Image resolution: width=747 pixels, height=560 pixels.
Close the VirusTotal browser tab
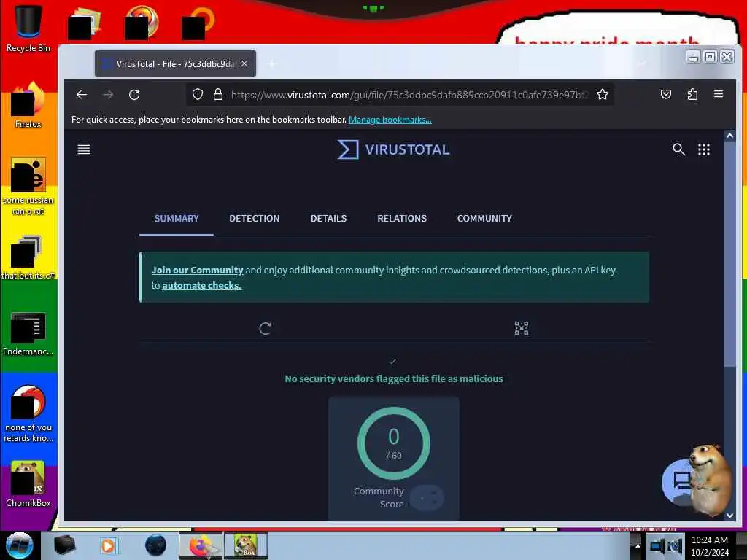tap(244, 63)
